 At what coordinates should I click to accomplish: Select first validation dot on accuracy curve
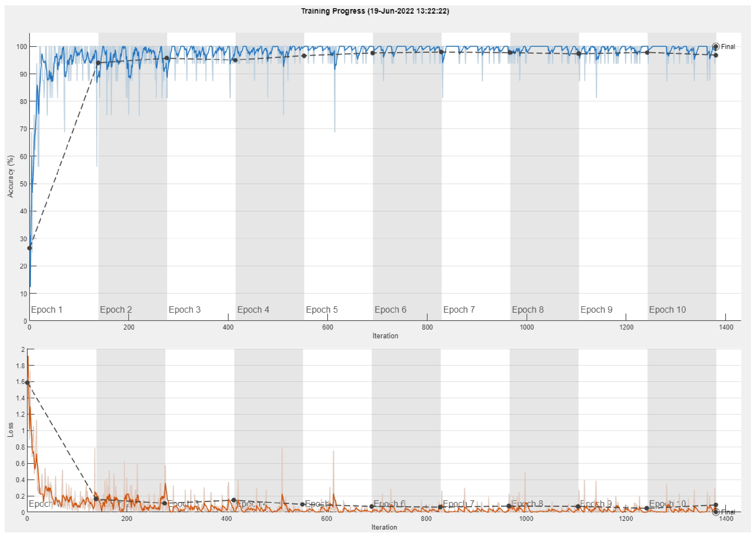[x=30, y=248]
